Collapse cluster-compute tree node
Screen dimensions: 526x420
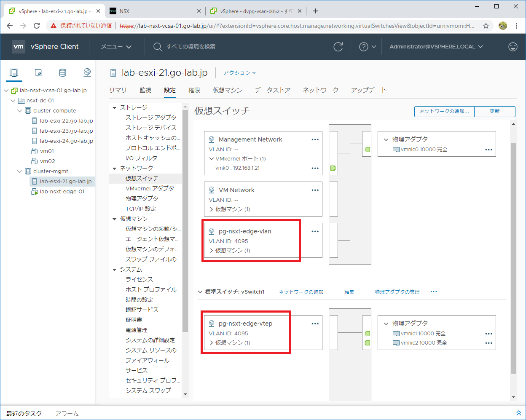tap(19, 111)
